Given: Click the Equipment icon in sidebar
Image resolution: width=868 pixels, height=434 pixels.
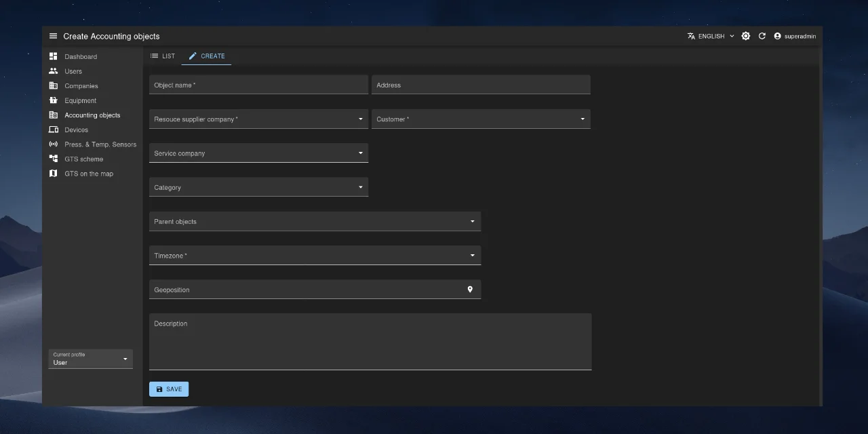Looking at the screenshot, I should 54,100.
